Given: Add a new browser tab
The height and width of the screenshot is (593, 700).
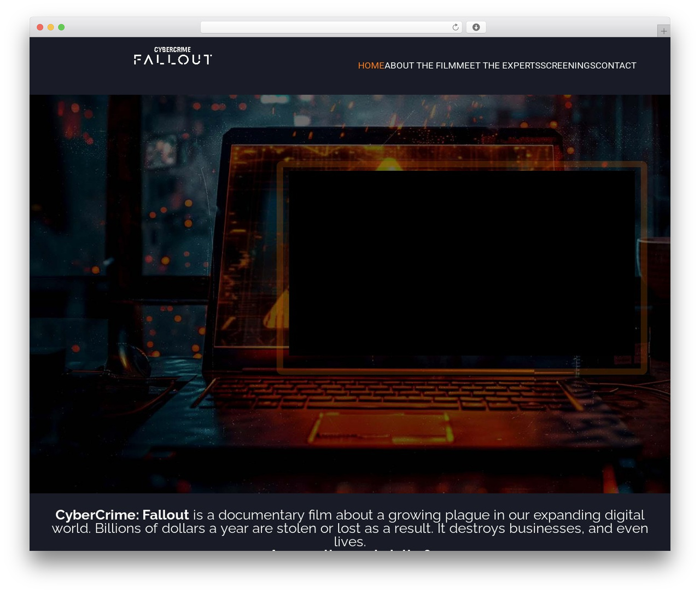Looking at the screenshot, I should tap(663, 31).
